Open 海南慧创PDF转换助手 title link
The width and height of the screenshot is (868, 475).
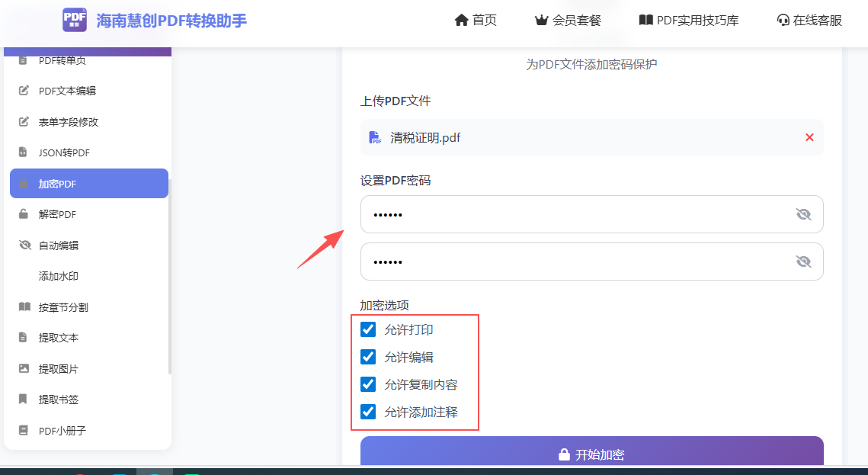click(171, 21)
